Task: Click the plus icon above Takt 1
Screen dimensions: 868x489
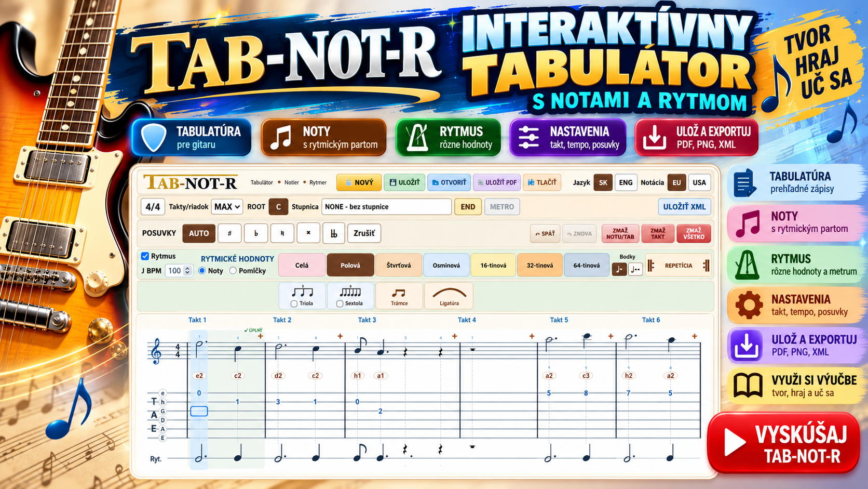Action: [261, 336]
